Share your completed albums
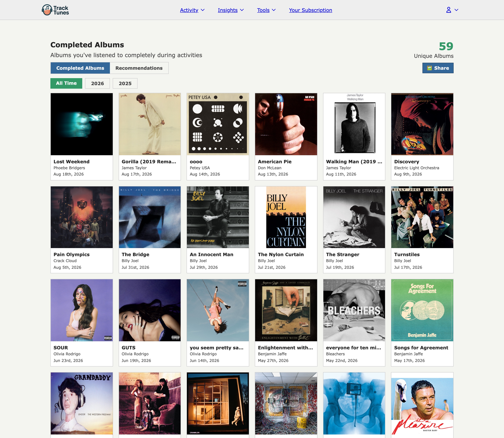Screen dimensions: 504x438 [438, 68]
